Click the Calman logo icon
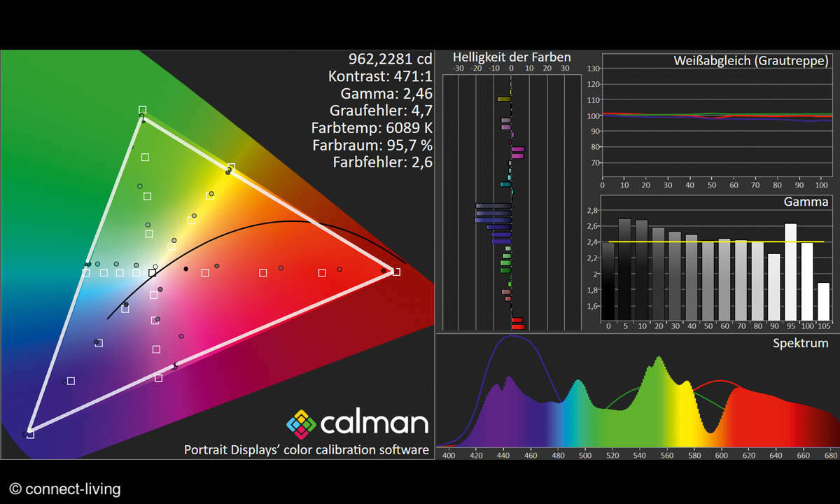Viewport: 840px width, 504px height. (301, 423)
